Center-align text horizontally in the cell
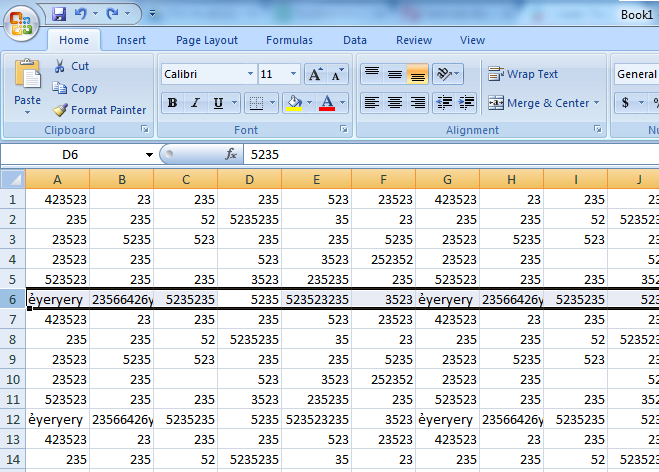The image size is (659, 472). pos(395,103)
